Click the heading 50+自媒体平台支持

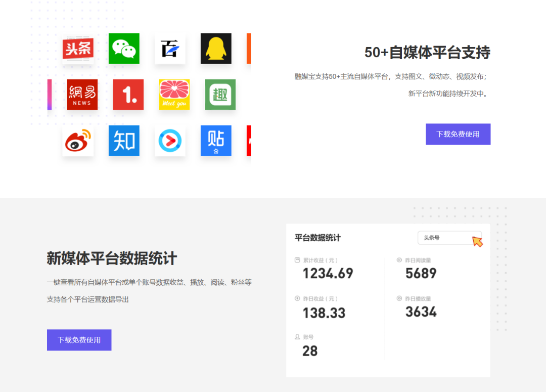427,52
